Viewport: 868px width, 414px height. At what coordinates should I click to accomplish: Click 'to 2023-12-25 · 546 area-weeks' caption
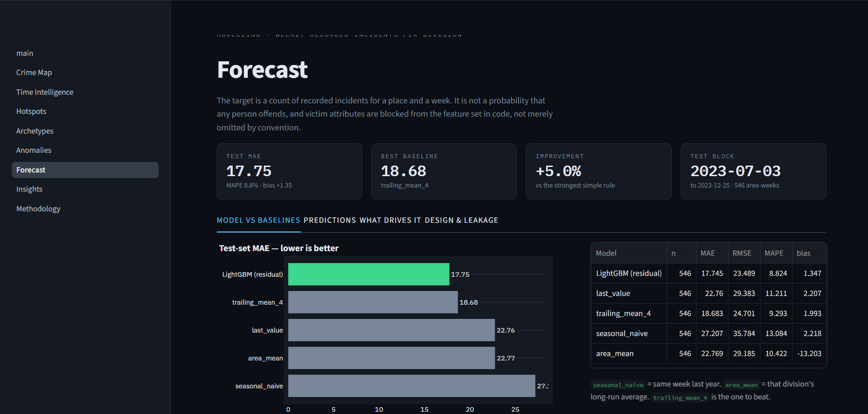[x=735, y=185]
